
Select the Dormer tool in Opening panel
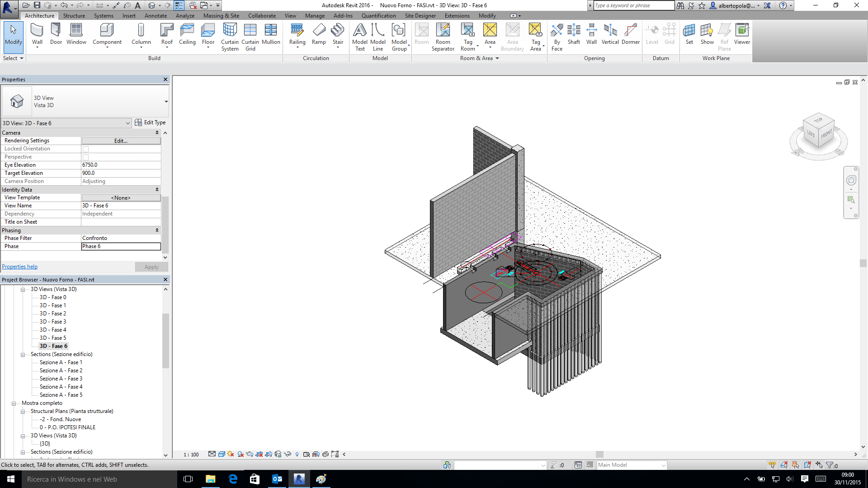(630, 34)
